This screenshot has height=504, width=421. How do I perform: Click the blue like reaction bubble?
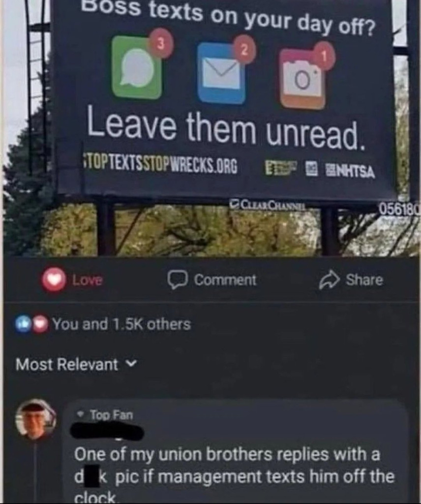coord(24,324)
